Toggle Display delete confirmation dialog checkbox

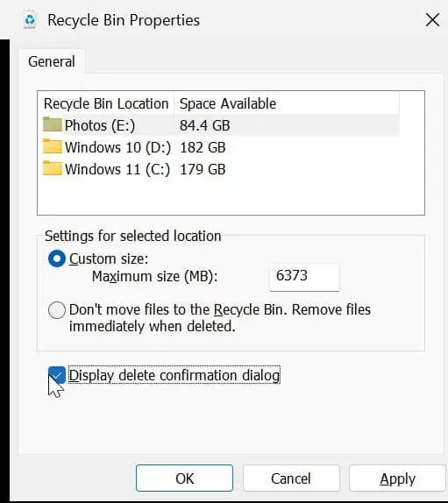57,375
